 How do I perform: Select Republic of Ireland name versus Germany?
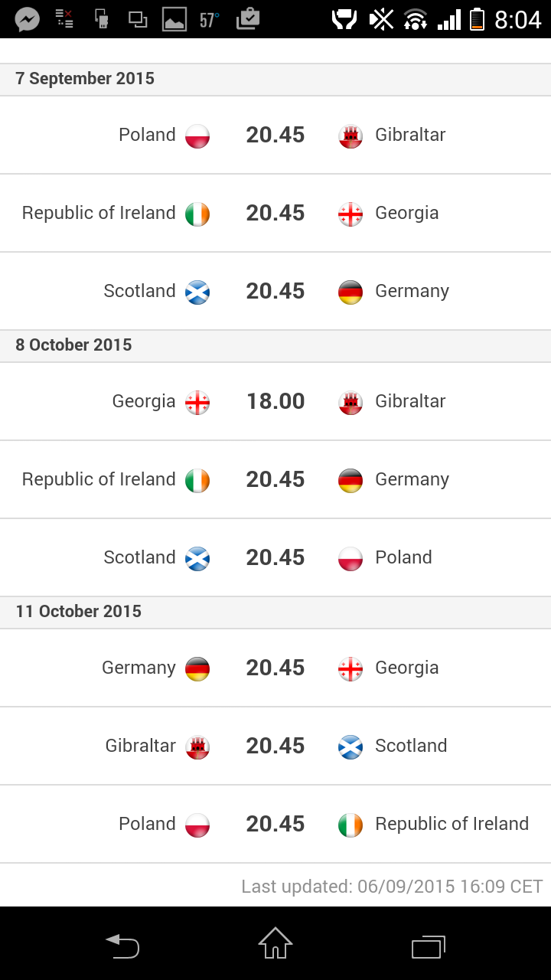point(99,479)
